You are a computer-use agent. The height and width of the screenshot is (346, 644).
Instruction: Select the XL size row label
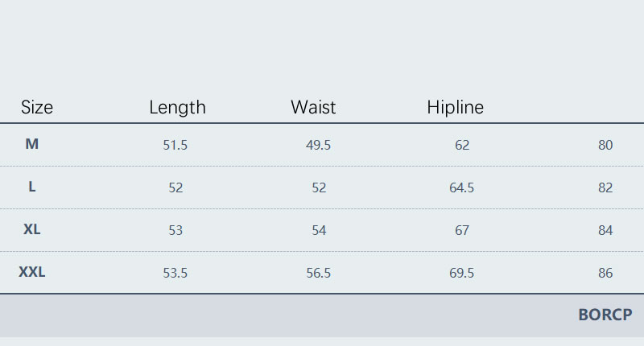[x=32, y=229]
